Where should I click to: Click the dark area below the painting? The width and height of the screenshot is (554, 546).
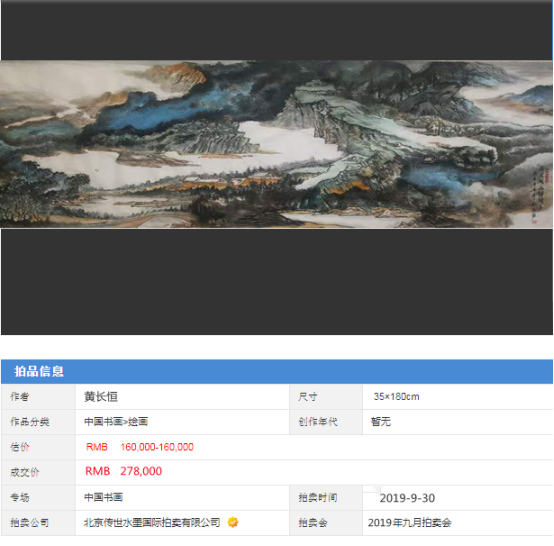tap(277, 281)
